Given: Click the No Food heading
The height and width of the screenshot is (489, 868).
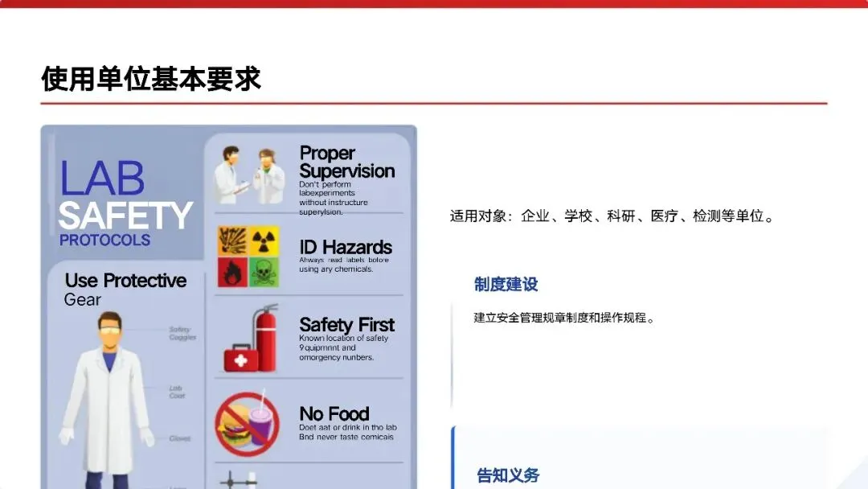Looking at the screenshot, I should (334, 413).
